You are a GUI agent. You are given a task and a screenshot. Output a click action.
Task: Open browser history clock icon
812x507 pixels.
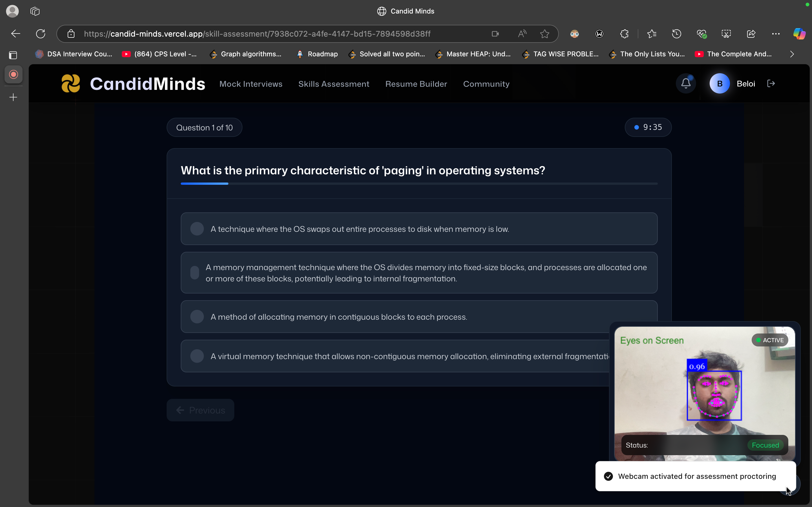(x=676, y=34)
